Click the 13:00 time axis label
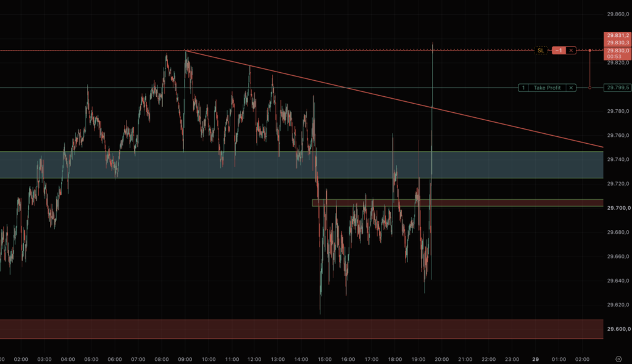 (278, 359)
